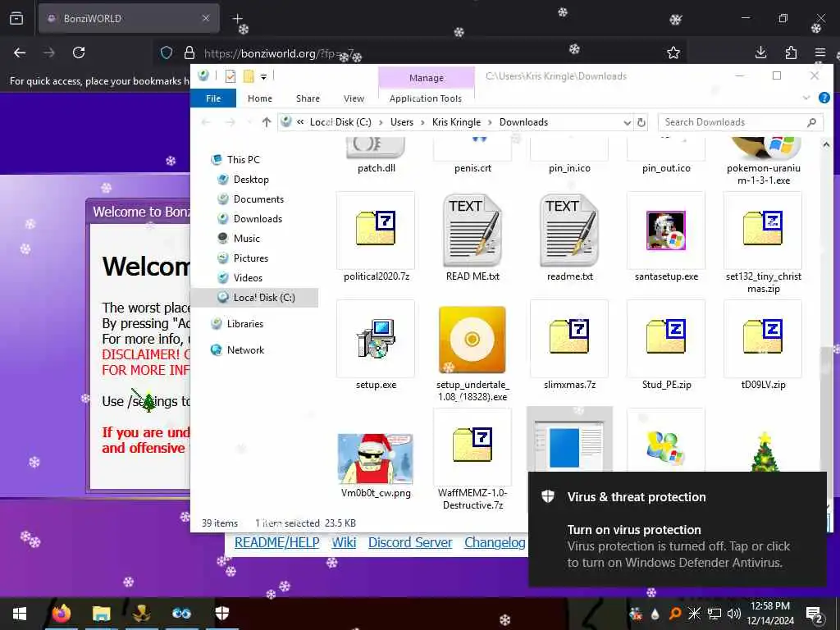Select setup_undertale_1.08 installer icon
Image resolution: width=840 pixels, height=630 pixels.
[472, 340]
